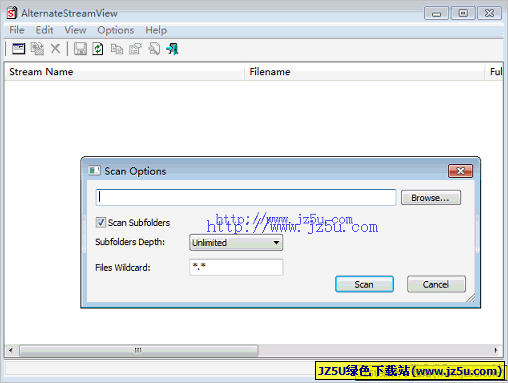This screenshot has width=508, height=383.
Task: Click the exit toolbar icon
Action: (173, 49)
